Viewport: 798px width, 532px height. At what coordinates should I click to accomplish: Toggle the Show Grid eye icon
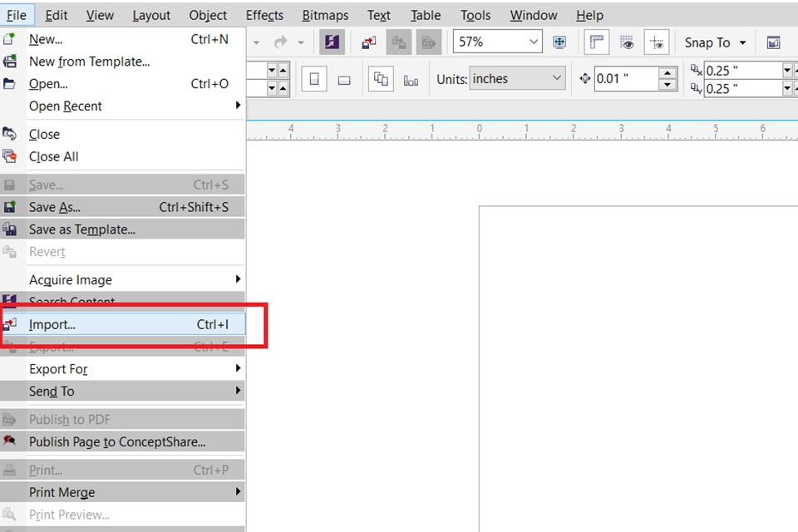[627, 42]
